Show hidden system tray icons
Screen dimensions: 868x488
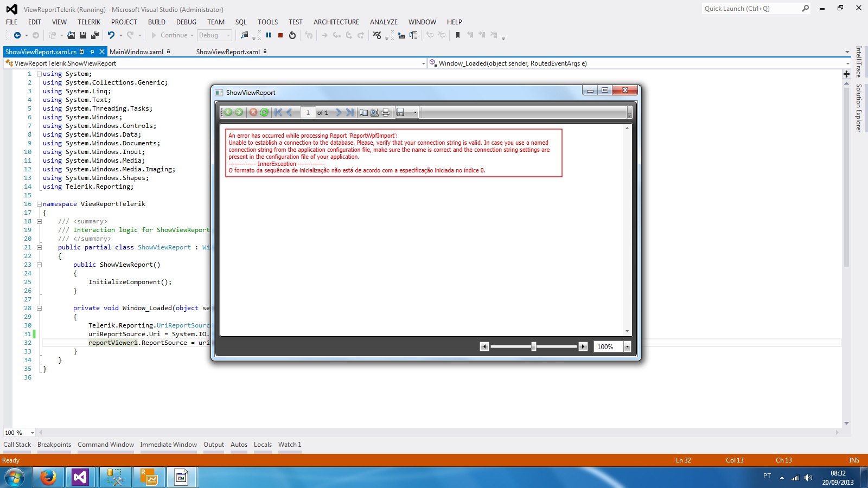(x=782, y=478)
